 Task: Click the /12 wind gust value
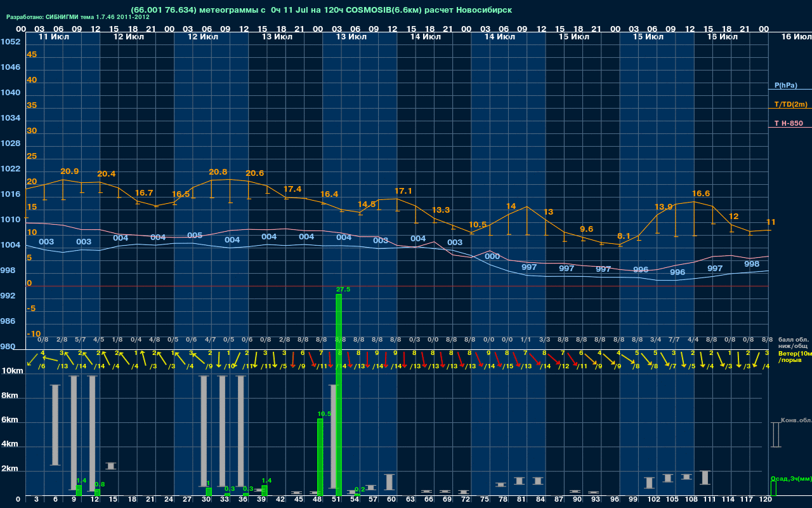coord(563,366)
